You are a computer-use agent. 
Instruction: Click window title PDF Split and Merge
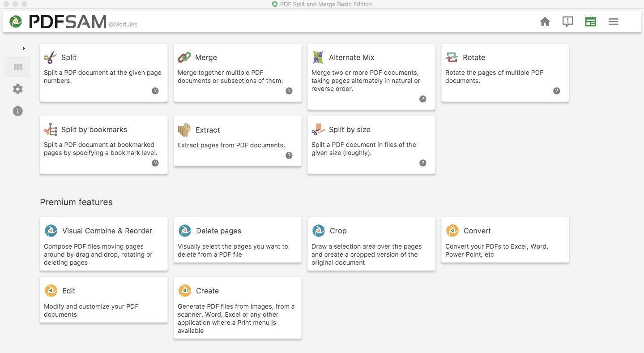326,4
